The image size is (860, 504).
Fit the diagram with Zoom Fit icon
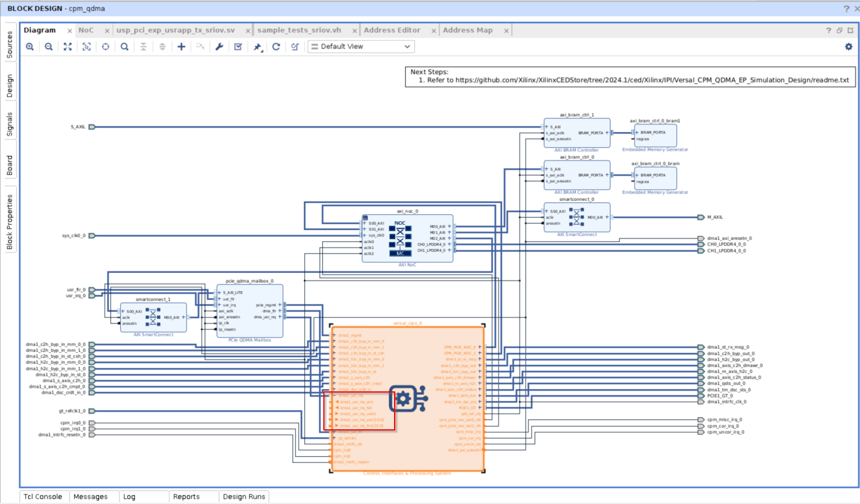68,47
